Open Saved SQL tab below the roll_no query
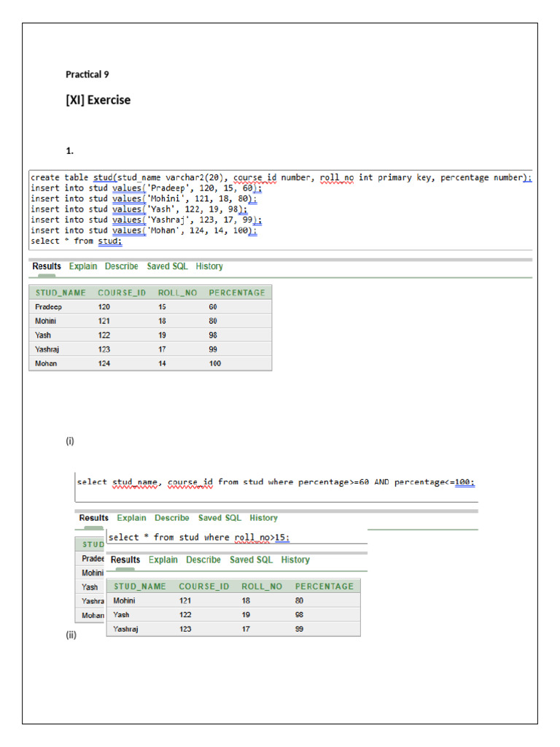The image size is (560, 747). click(252, 560)
